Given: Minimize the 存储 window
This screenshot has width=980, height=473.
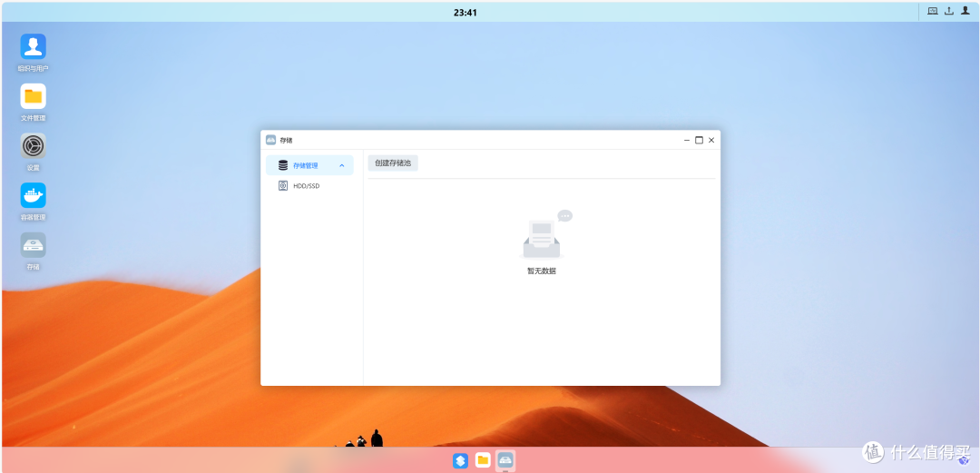Looking at the screenshot, I should [687, 140].
